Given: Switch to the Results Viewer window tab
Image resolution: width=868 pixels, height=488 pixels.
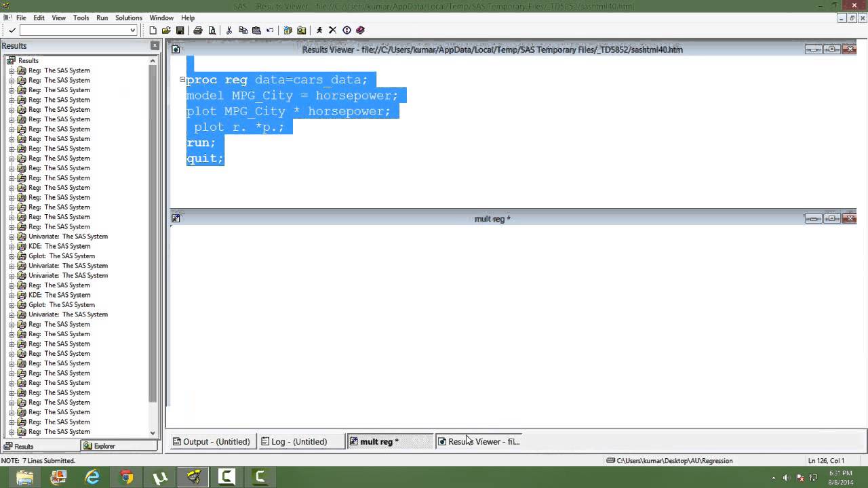Looking at the screenshot, I should tap(479, 441).
